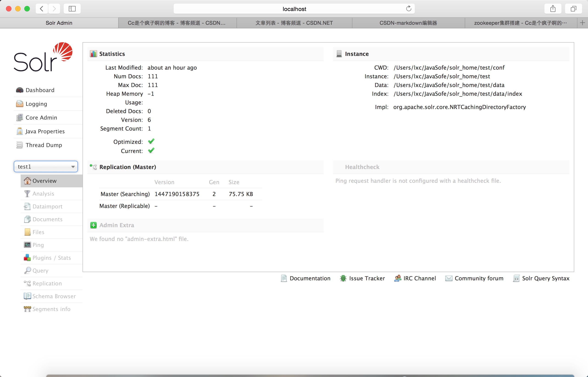This screenshot has width=588, height=377.
Task: Click the org.apache.solr.core.NRTCachingDirectoryFactory text
Action: (459, 107)
